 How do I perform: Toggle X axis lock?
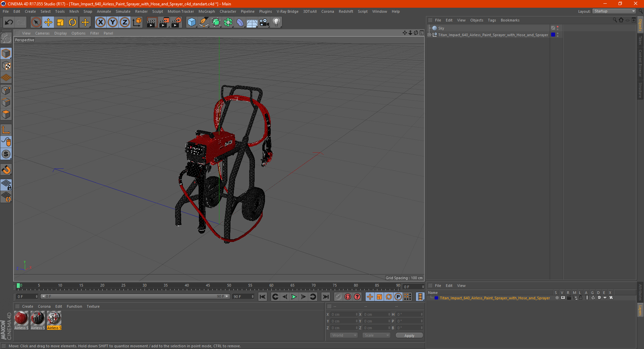100,22
